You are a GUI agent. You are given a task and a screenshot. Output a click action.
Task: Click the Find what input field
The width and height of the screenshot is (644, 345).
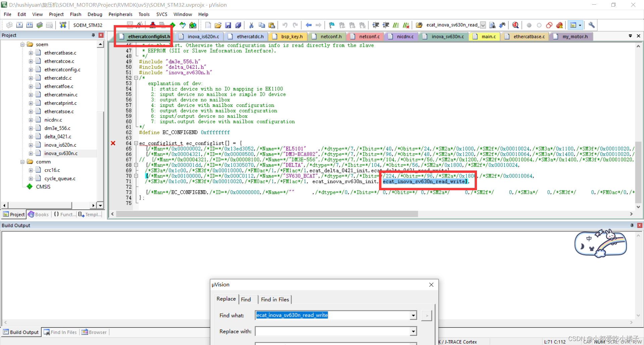pos(335,315)
